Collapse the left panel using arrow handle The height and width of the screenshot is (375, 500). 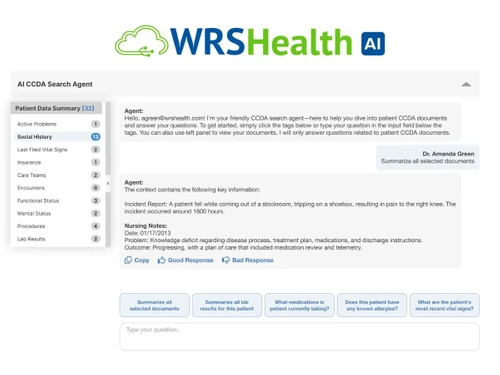[108, 183]
